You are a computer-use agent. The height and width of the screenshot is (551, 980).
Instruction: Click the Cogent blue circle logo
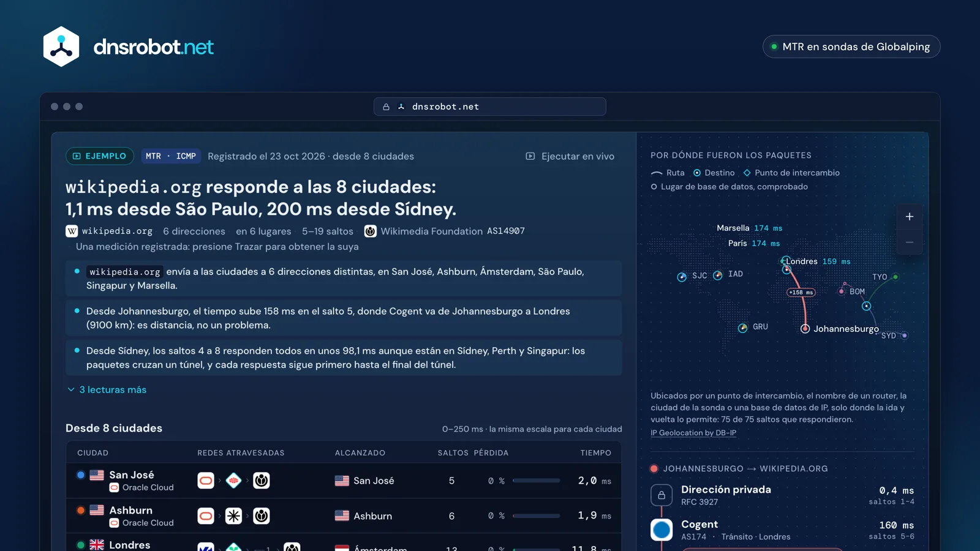click(661, 530)
